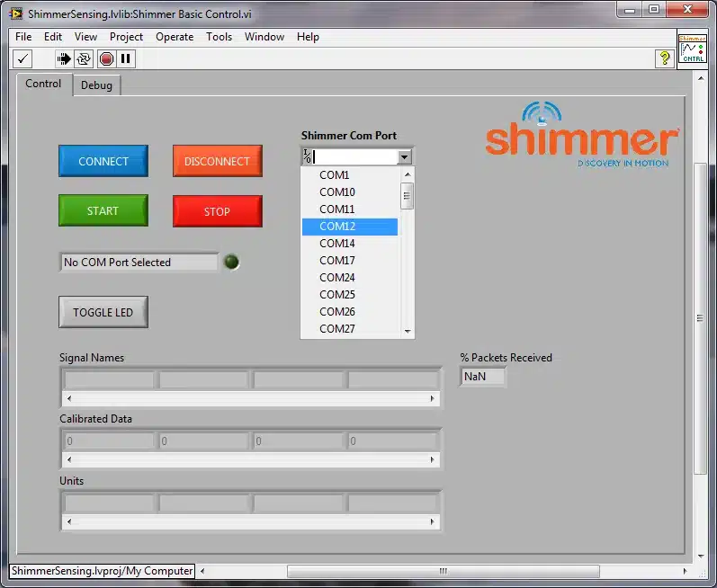This screenshot has height=588, width=717.
Task: Click the COM port list scrollbar thumb
Action: pos(407,196)
